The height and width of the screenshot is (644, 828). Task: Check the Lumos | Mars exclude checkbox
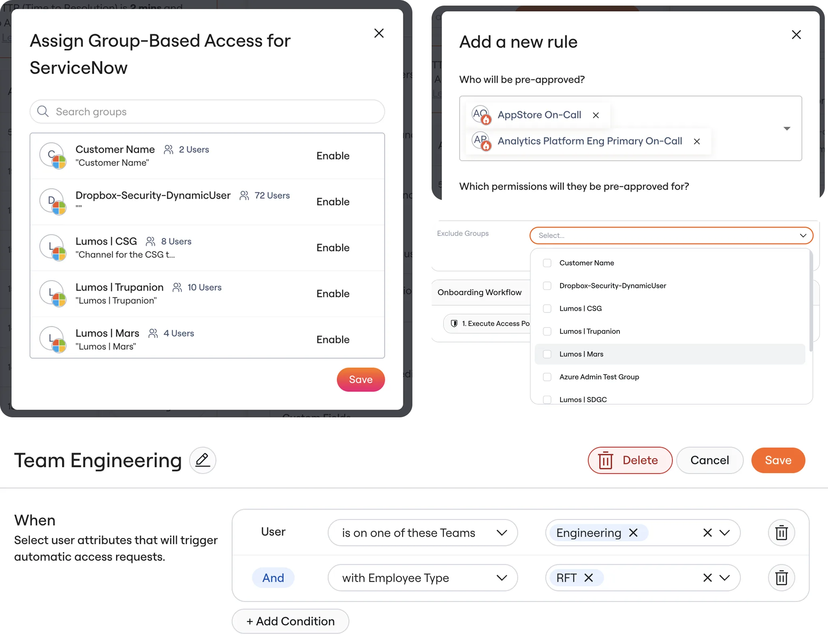click(547, 354)
